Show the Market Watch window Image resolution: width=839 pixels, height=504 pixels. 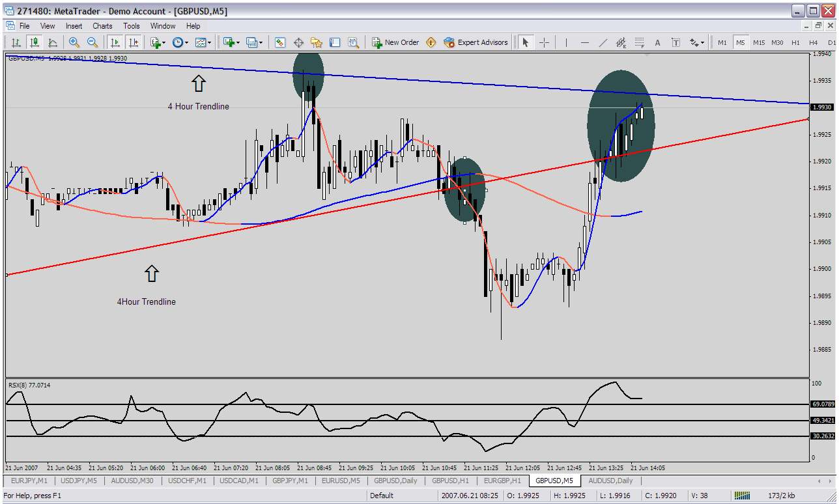coord(280,42)
